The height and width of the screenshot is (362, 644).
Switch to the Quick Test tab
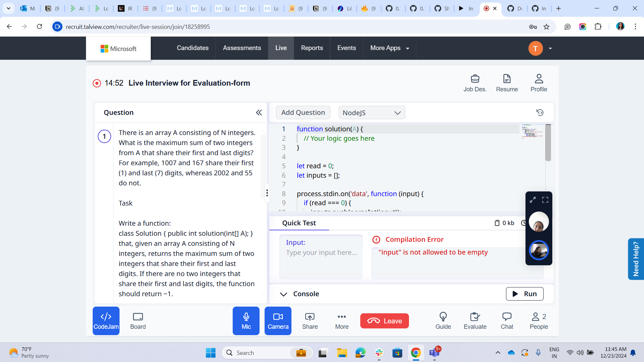[299, 223]
